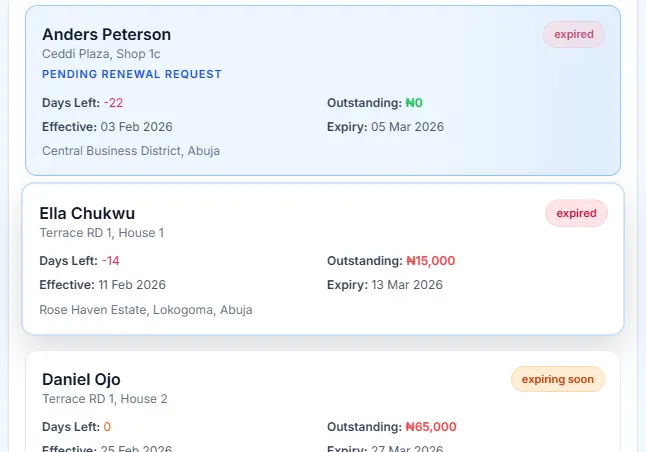Image resolution: width=646 pixels, height=452 pixels.
Task: Click the Ella Chukwu name heading
Action: [x=87, y=213]
